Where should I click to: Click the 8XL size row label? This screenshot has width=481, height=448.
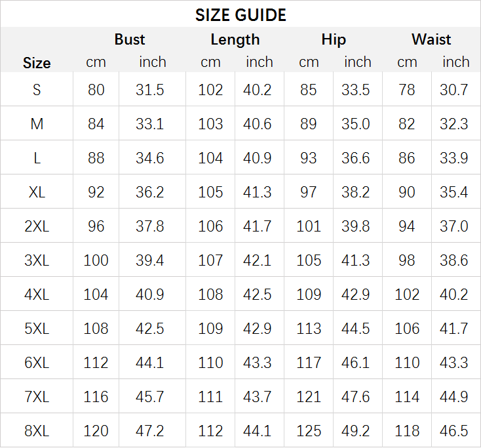[x=37, y=431]
